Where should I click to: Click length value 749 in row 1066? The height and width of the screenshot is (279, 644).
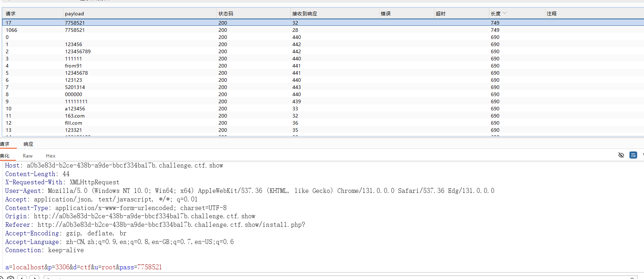click(x=495, y=30)
